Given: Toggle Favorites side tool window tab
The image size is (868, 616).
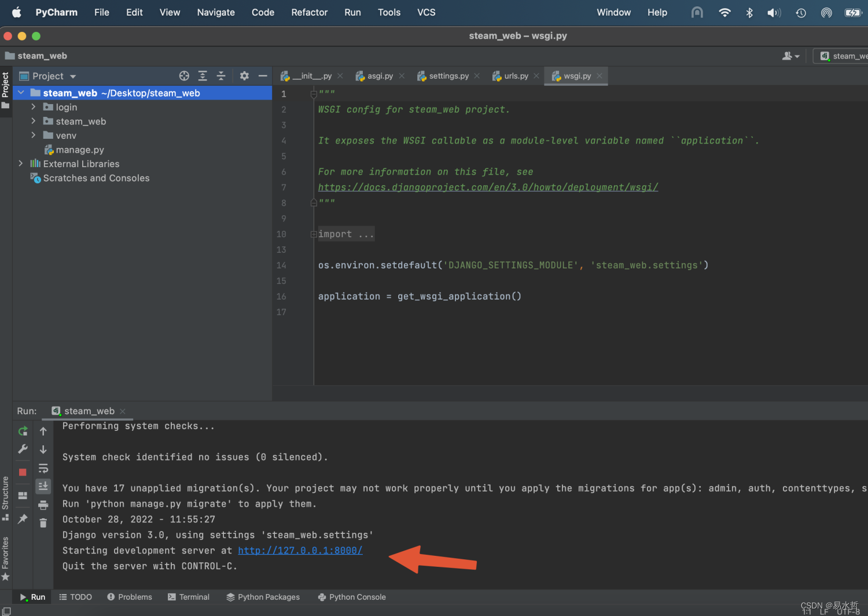Looking at the screenshot, I should coord(6,558).
